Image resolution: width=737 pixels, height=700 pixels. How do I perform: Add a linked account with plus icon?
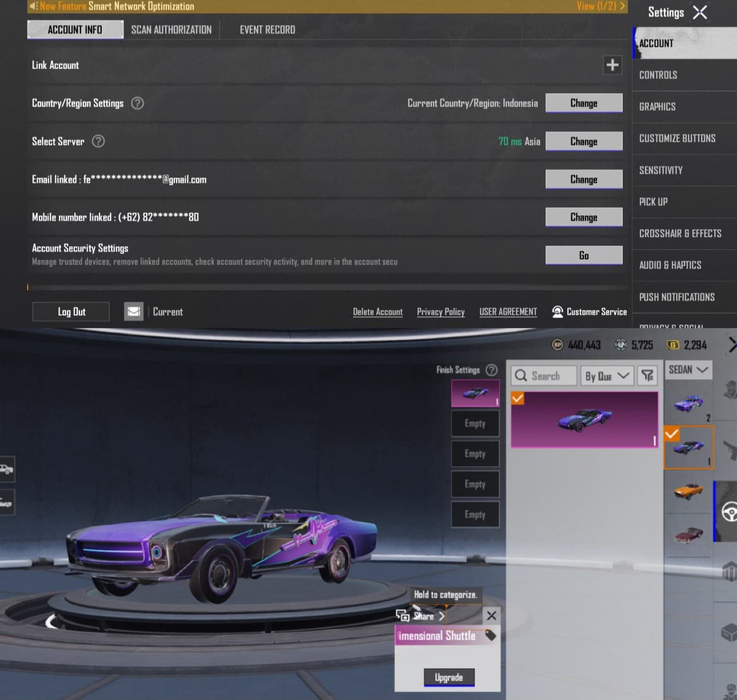coord(612,65)
